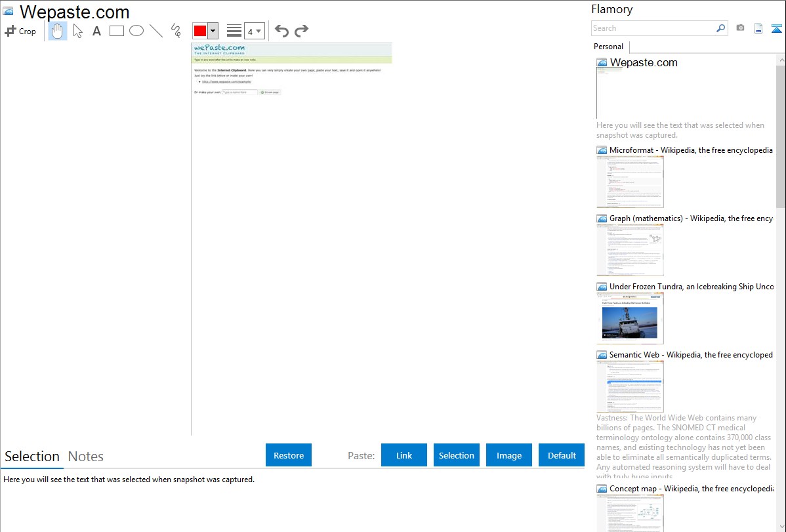
Task: Select the Under Frozen Tundra title
Action: coord(692,286)
